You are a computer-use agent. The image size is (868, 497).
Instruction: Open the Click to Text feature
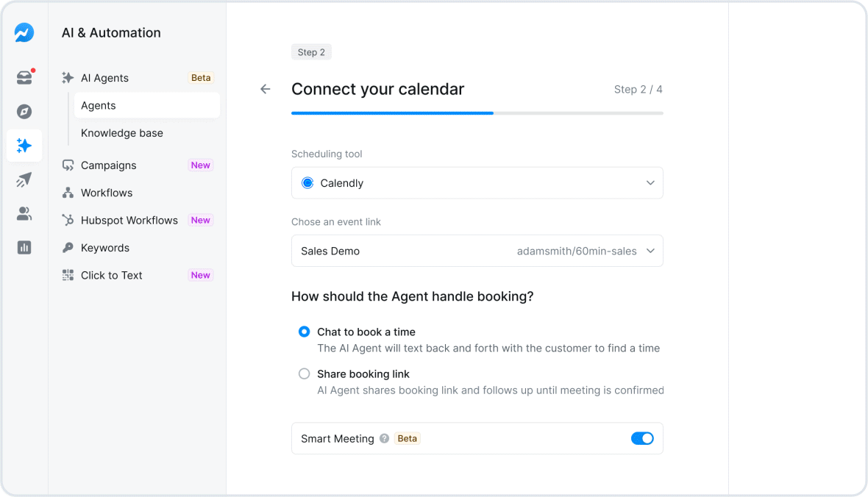pyautogui.click(x=112, y=275)
